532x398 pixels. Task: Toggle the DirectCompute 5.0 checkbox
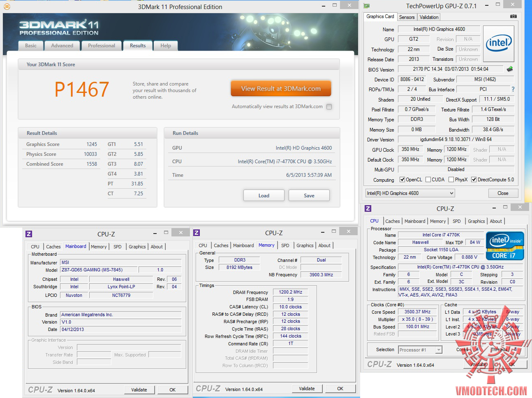pyautogui.click(x=474, y=180)
